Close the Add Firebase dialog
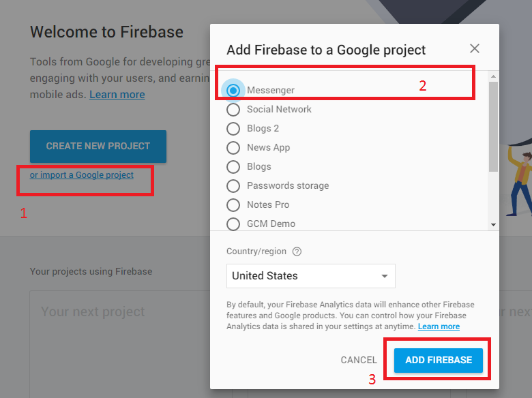The image size is (532, 398). pos(475,48)
